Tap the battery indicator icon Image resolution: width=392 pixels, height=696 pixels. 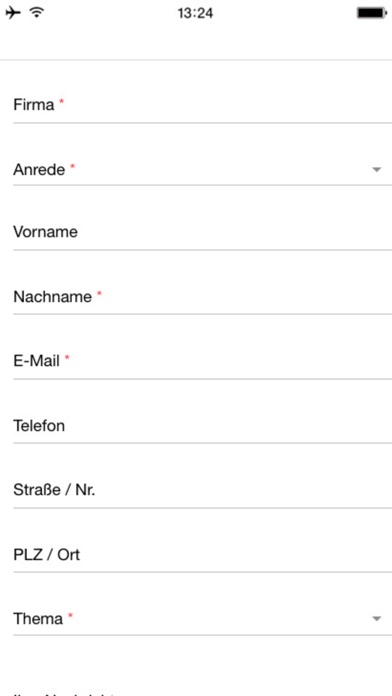point(372,13)
